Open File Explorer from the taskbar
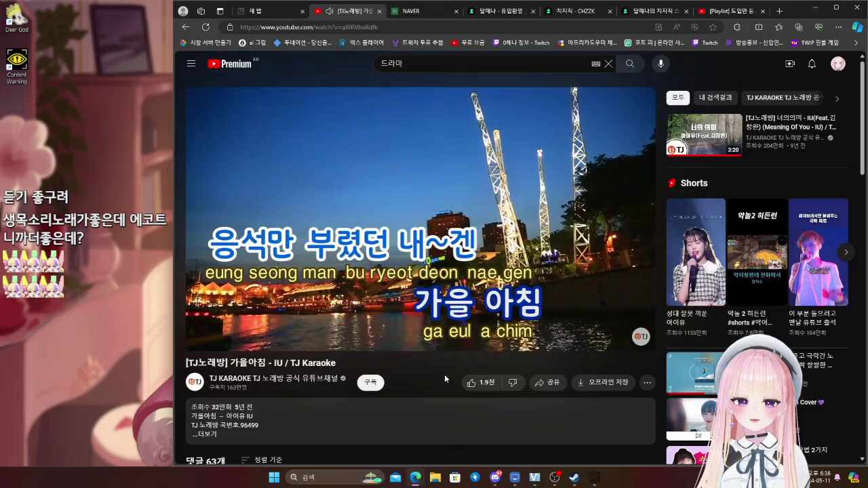 pyautogui.click(x=435, y=477)
